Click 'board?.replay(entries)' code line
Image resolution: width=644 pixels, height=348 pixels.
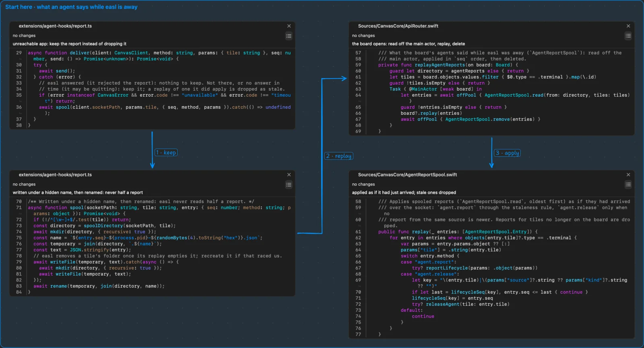coord(431,113)
